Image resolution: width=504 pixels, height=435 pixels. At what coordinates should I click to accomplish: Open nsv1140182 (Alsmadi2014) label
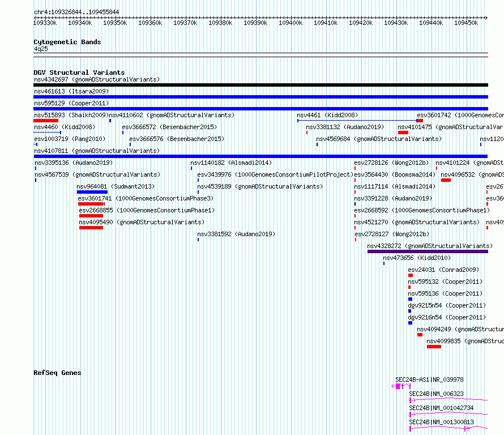click(x=231, y=163)
